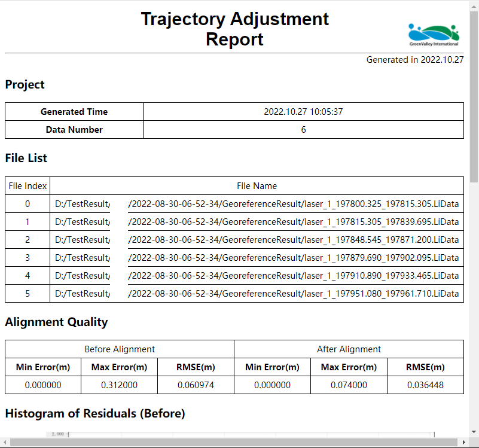Click the before-alignment RMSE 0.060974
Screen dimensions: 479x448
point(196,385)
